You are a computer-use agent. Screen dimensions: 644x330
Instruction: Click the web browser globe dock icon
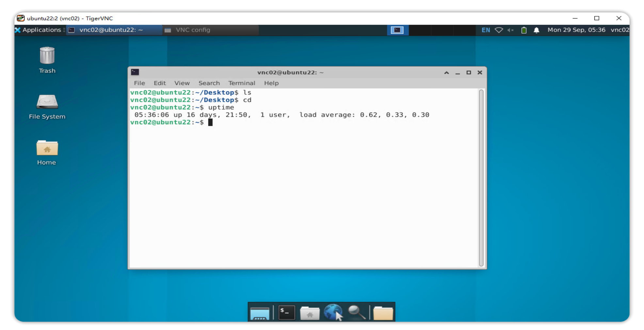pos(333,312)
